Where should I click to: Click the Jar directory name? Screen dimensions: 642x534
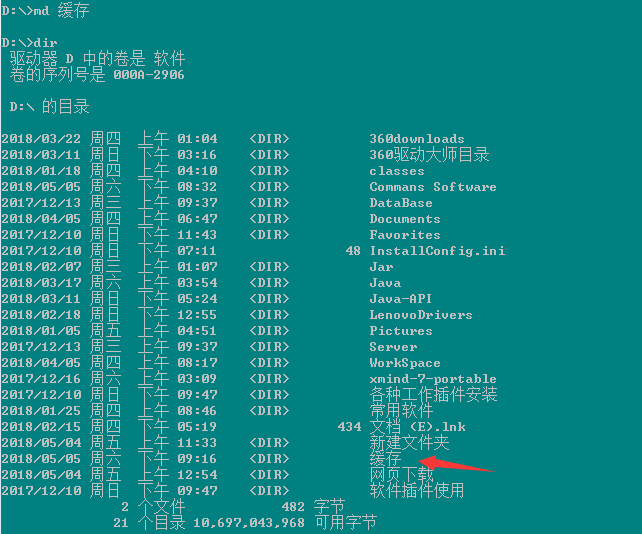point(381,267)
